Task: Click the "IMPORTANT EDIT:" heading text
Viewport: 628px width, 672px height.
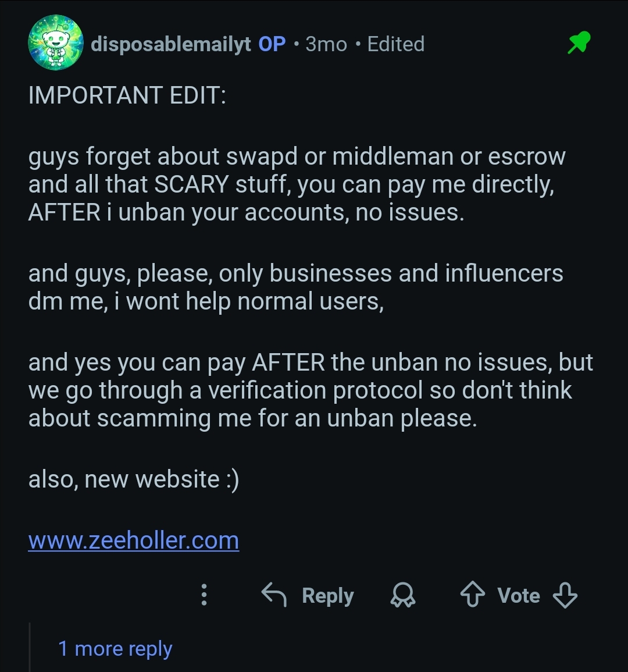Action: [x=127, y=95]
